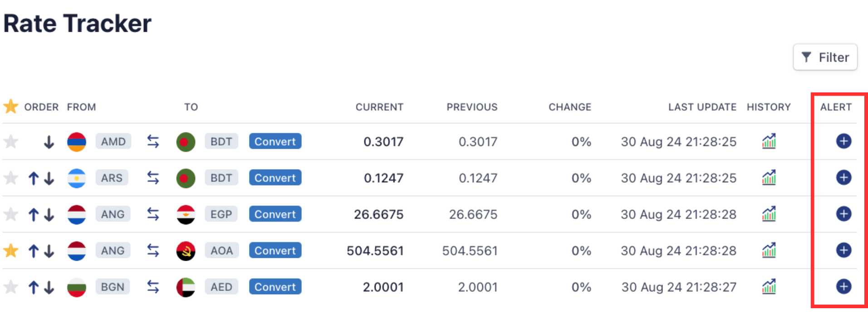868x320 pixels.
Task: Unfavorite the ANG to AOA pair
Action: (11, 250)
